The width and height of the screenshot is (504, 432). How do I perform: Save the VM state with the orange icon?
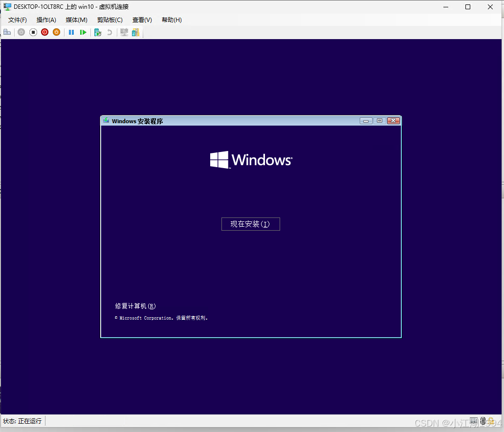(56, 32)
